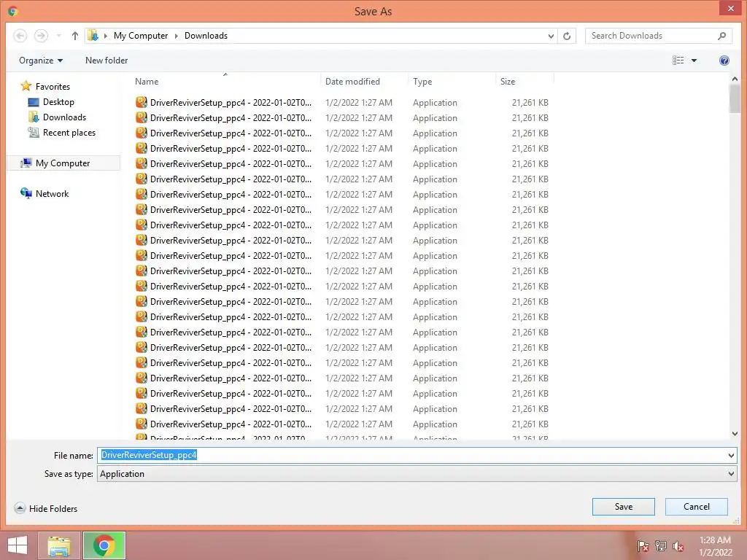Open Desktop in navigation pane
The height and width of the screenshot is (560, 747).
[58, 102]
